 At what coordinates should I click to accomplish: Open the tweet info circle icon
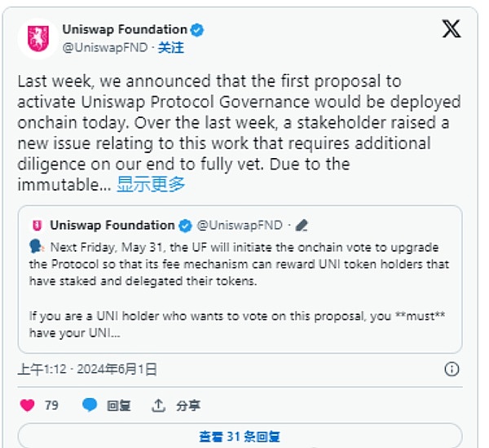pos(451,369)
